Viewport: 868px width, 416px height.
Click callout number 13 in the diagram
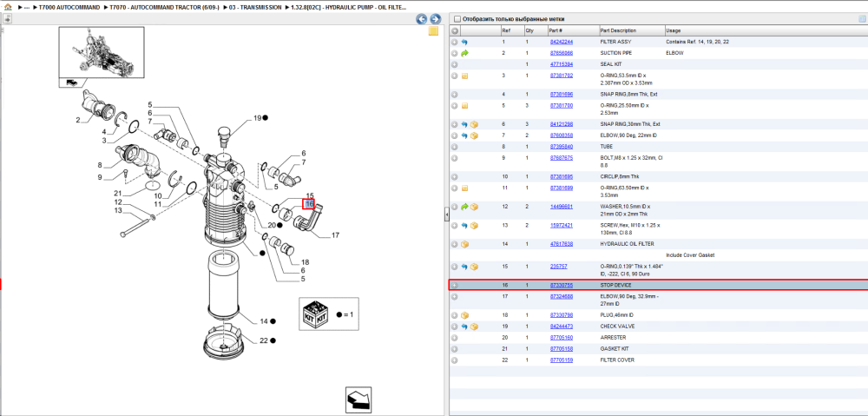pos(118,210)
